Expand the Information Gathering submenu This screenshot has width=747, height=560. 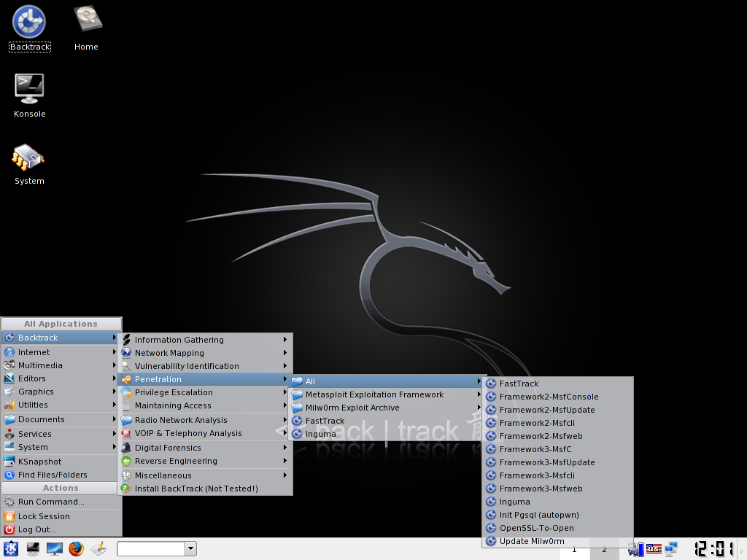[x=179, y=340]
